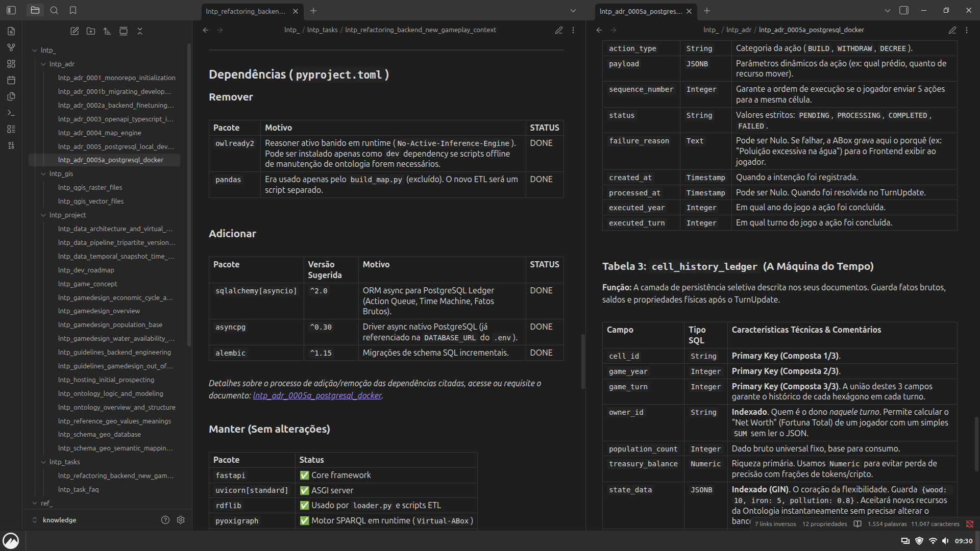980x551 pixels.
Task: Click 7 links inversos in status bar
Action: 775,524
